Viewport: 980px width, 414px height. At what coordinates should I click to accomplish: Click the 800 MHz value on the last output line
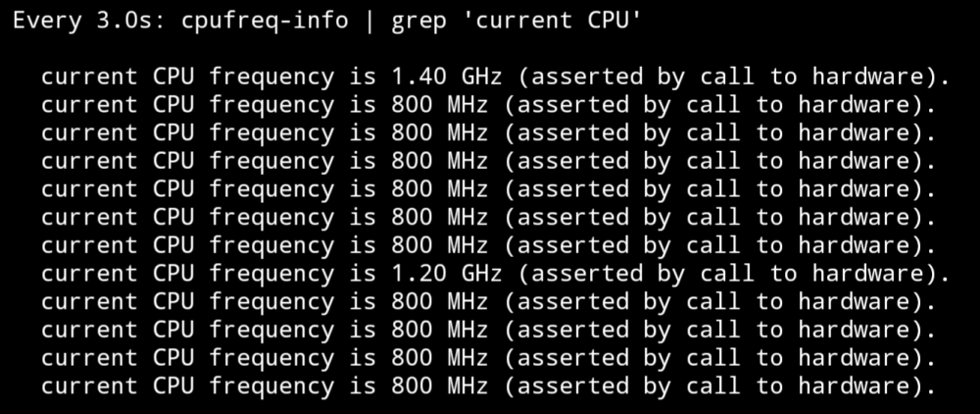pyautogui.click(x=439, y=387)
